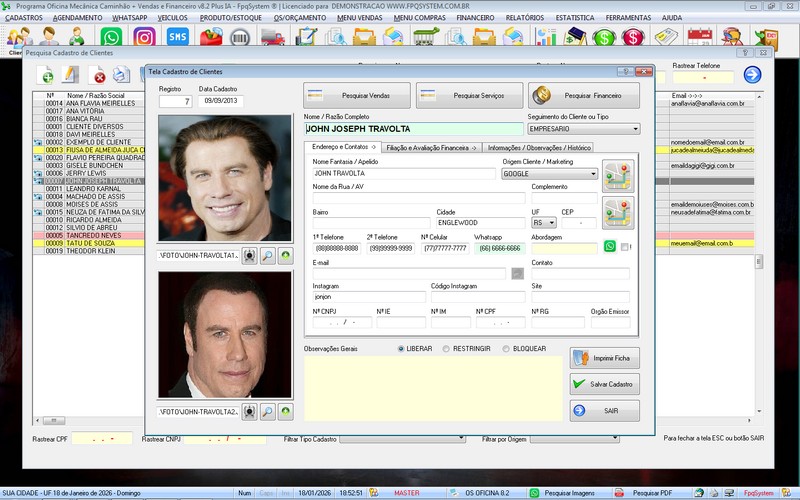Select the LIBERAR radio option
Viewport: 800px width, 500px height.
pos(401,348)
